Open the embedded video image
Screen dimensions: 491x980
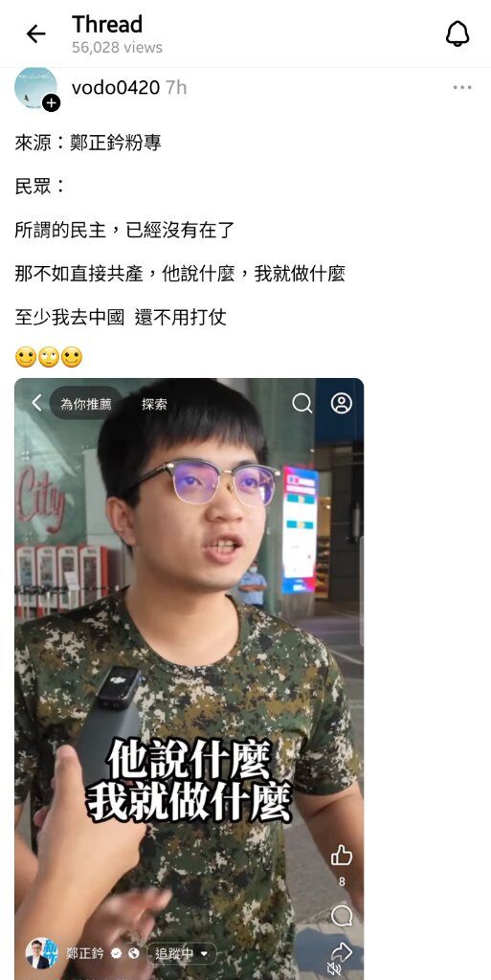coord(190,679)
